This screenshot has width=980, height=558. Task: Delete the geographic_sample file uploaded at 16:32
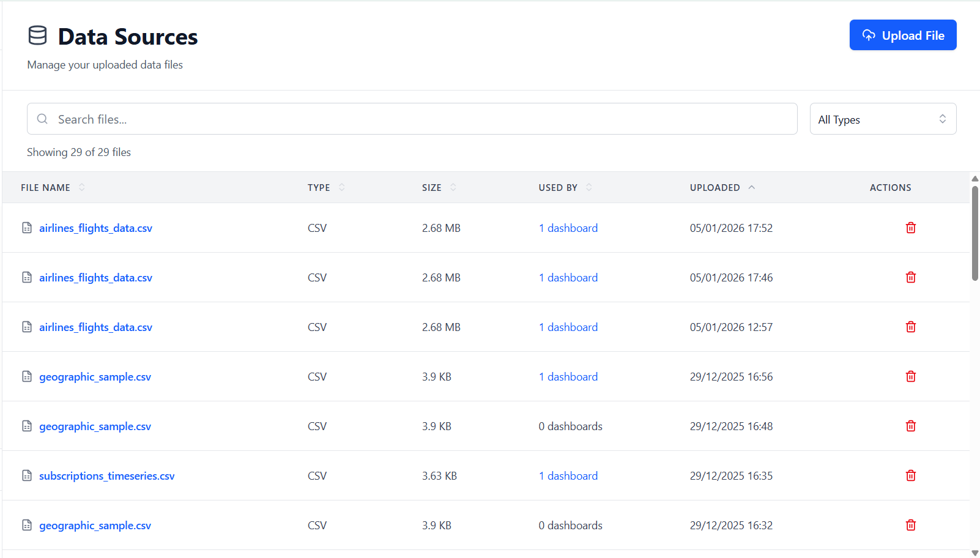(910, 525)
